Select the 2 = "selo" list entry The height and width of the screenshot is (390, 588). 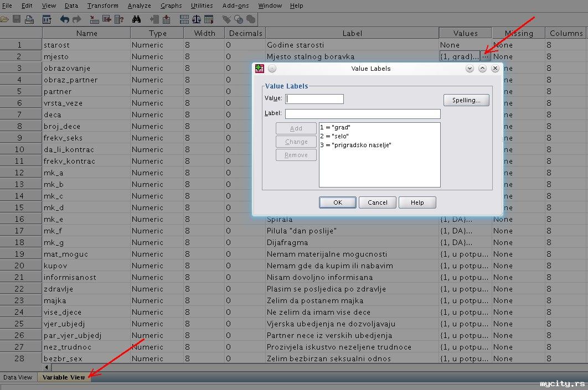tap(379, 136)
